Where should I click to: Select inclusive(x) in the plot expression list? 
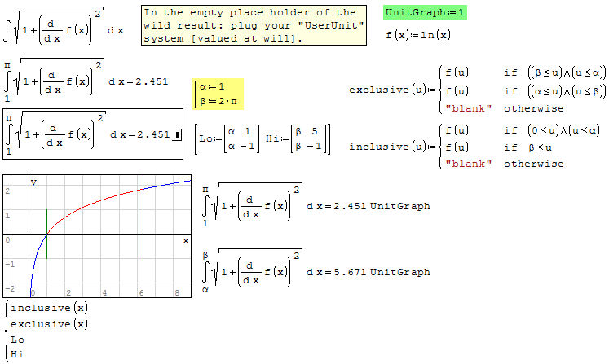click(48, 308)
